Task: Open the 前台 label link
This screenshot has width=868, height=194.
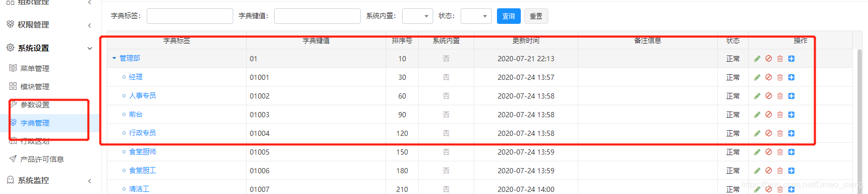Action: [136, 114]
